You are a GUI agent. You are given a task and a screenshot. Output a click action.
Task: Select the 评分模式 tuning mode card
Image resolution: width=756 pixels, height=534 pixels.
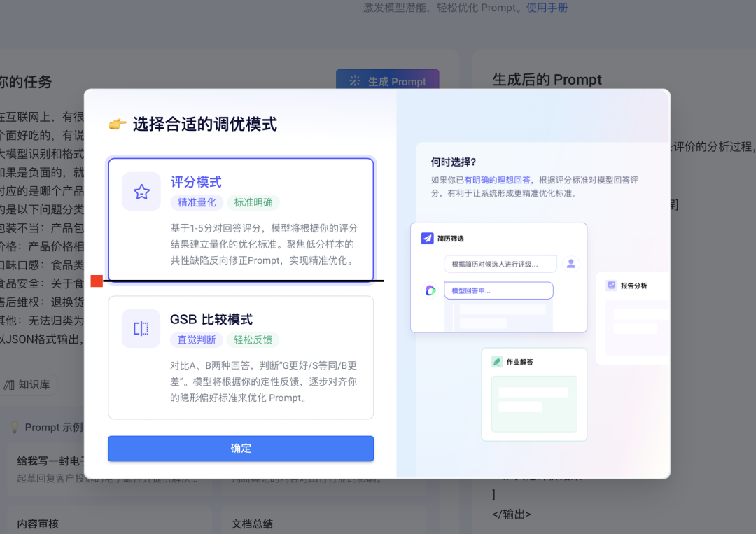[x=241, y=220]
